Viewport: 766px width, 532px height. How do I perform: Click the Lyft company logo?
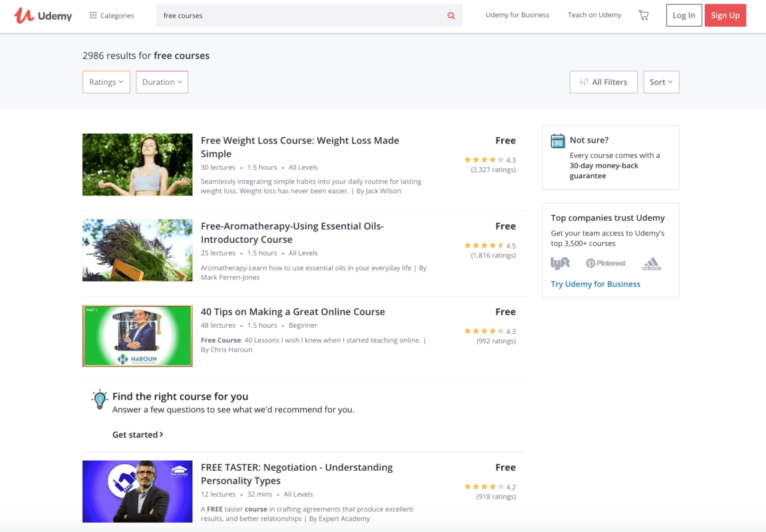[560, 263]
